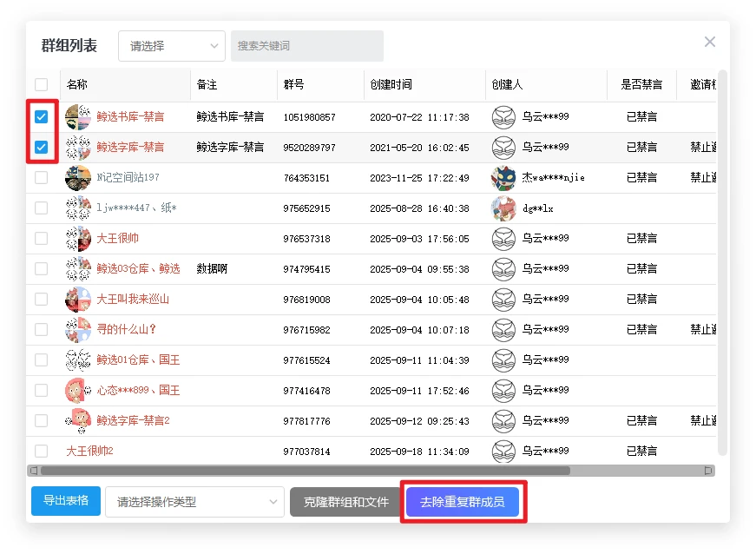Click creator avatar 杰wa****njie
This screenshot has height=554, width=756.
[503, 178]
